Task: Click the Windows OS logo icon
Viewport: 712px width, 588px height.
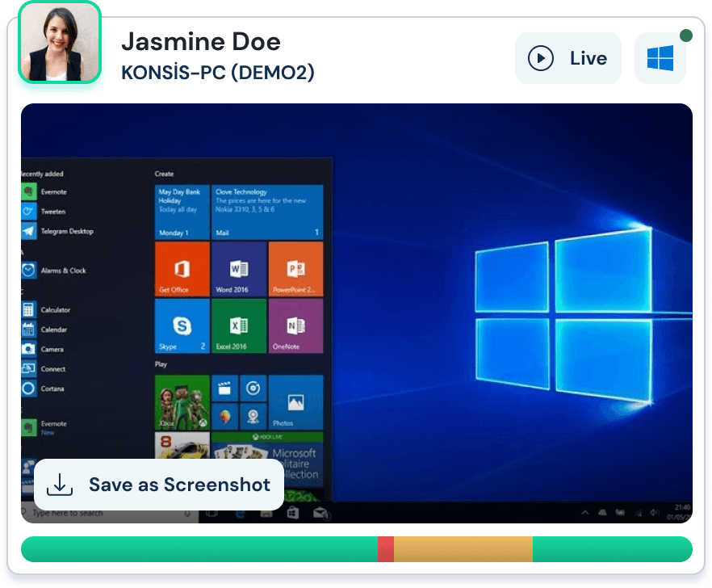Action: [x=660, y=58]
